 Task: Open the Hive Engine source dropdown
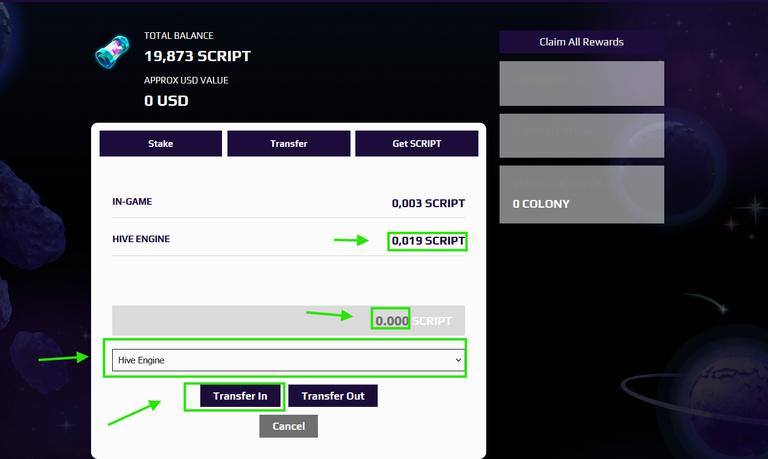[288, 360]
